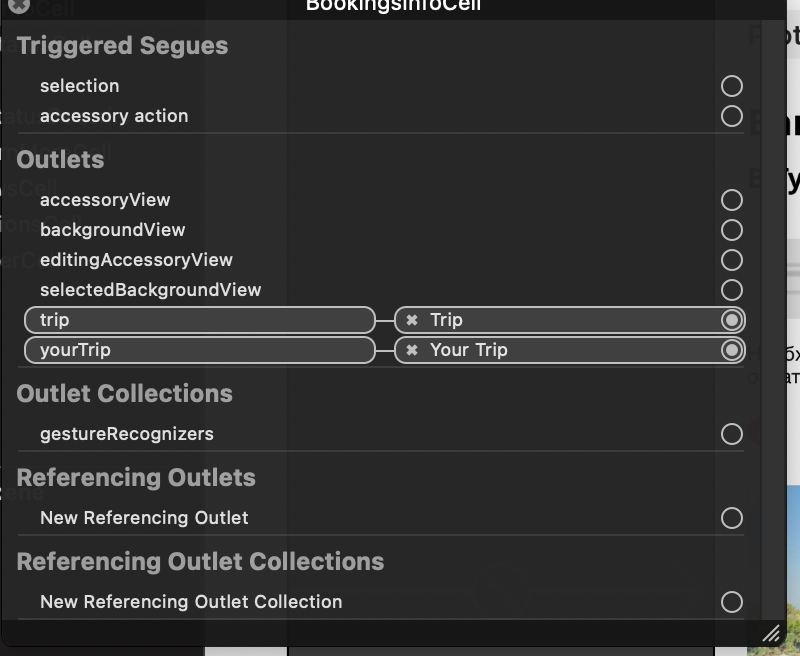Close the BookingsInfoCell connections panel
Screen dimensions: 800x656
point(19,5)
